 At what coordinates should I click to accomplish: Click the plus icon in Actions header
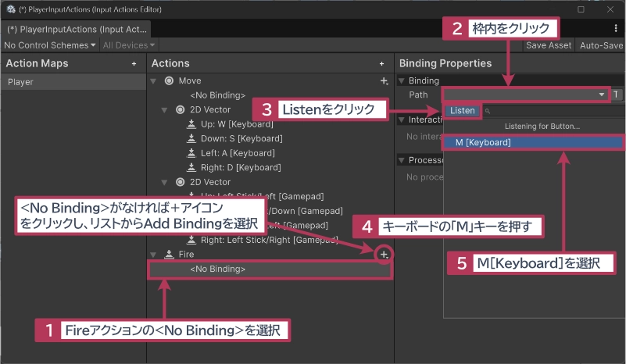[381, 63]
